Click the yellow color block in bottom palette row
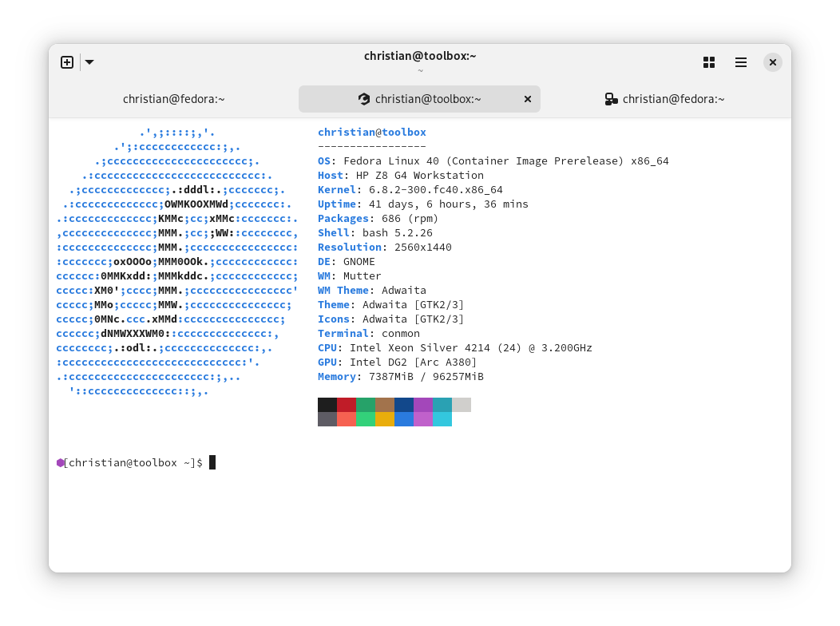The image size is (840, 626). click(x=385, y=419)
